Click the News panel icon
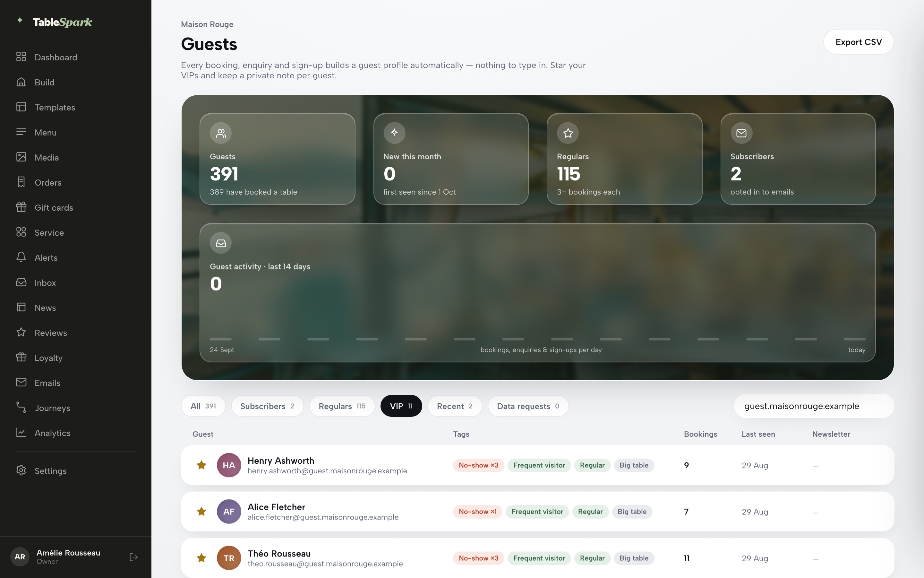The height and width of the screenshot is (578, 924). point(21,307)
